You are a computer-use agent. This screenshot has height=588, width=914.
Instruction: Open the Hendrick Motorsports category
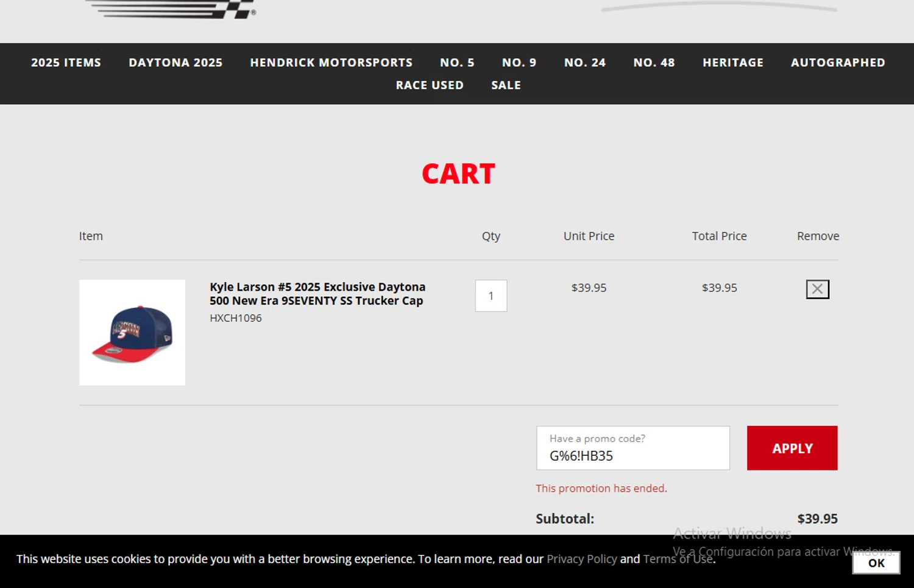click(x=331, y=63)
